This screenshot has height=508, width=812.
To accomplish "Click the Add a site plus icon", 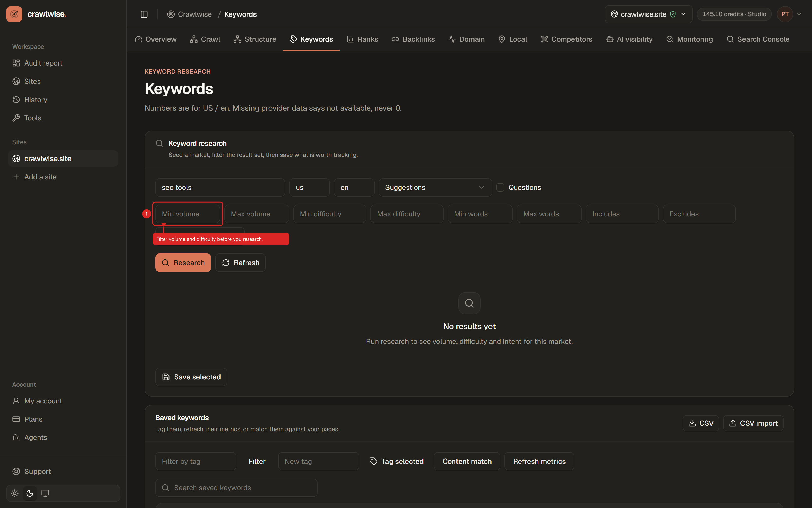I will [x=16, y=177].
